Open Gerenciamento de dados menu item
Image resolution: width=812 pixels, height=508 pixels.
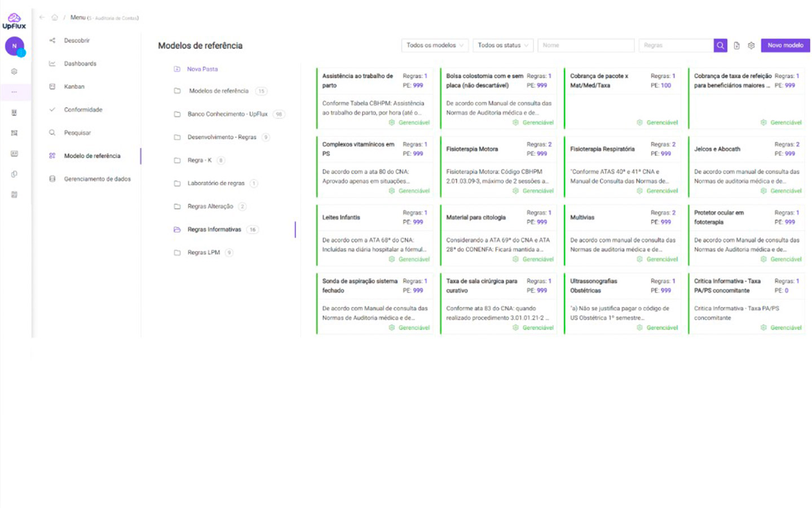tap(97, 179)
